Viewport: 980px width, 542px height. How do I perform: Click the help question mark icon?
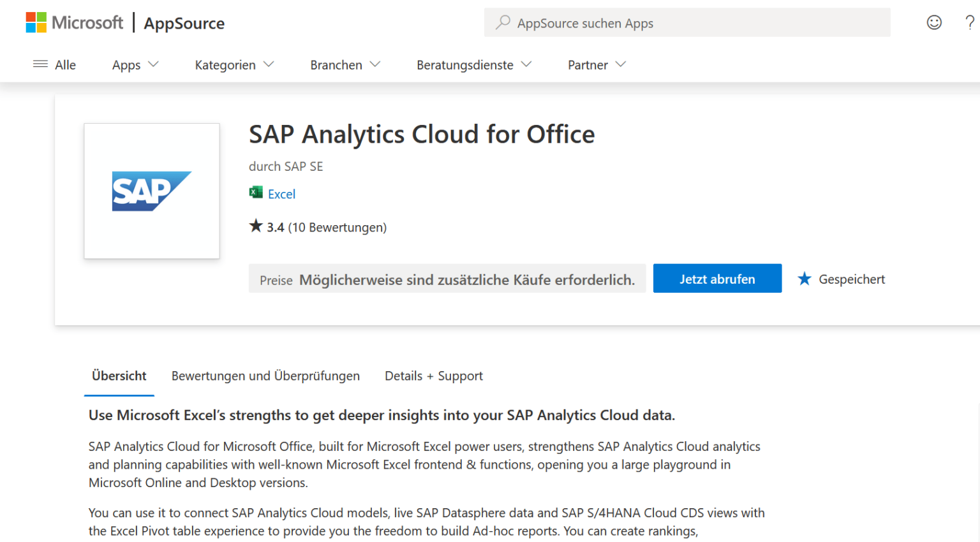click(969, 22)
